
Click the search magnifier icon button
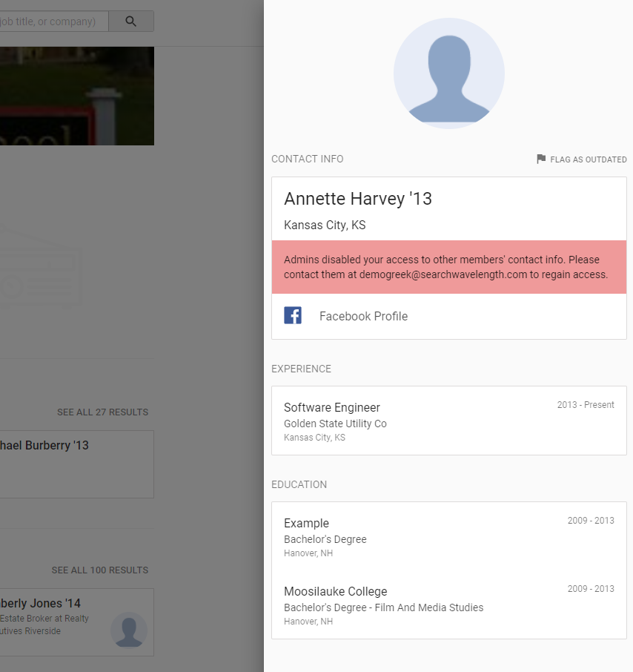tap(131, 22)
